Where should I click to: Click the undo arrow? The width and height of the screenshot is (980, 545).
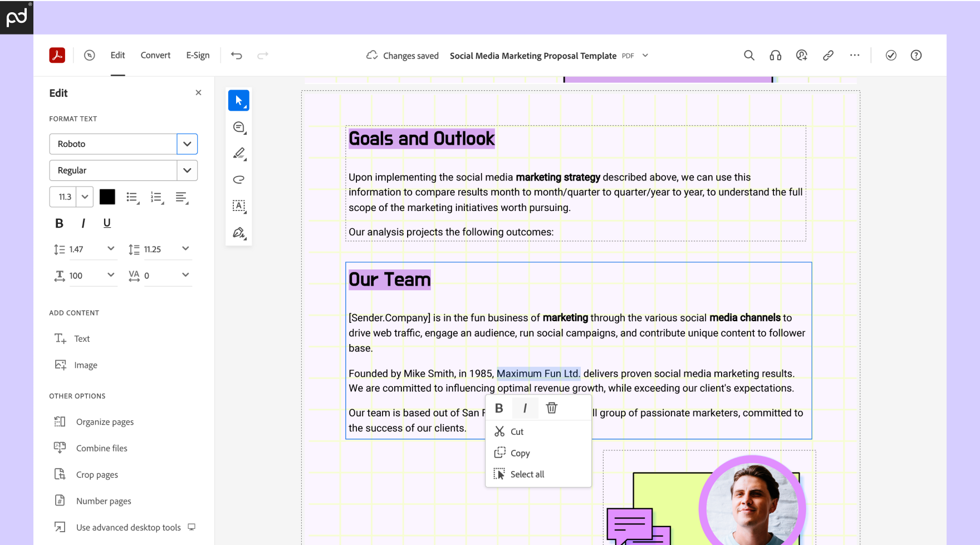pos(237,56)
